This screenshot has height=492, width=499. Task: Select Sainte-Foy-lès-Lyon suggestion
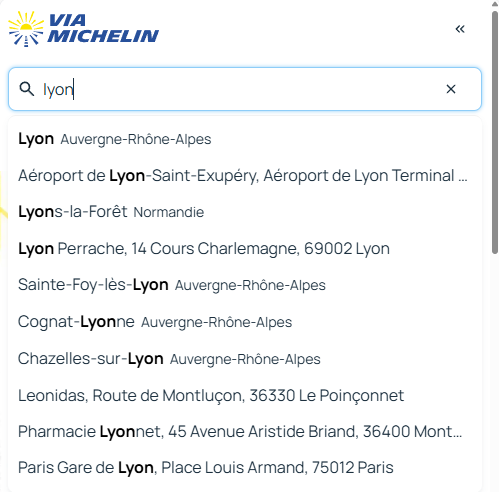pos(245,285)
